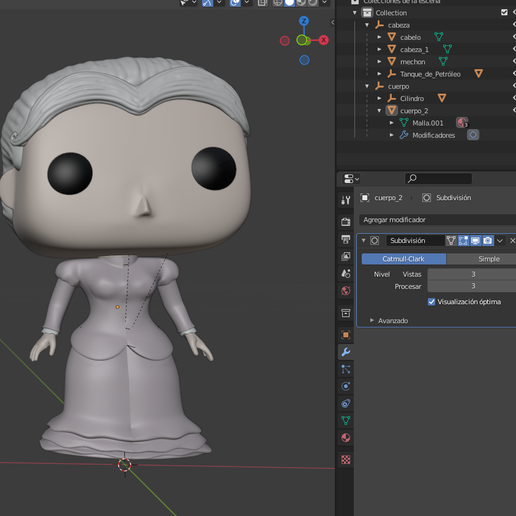Open the Modifiers wrench tab
This screenshot has height=516, width=516.
pos(346,352)
